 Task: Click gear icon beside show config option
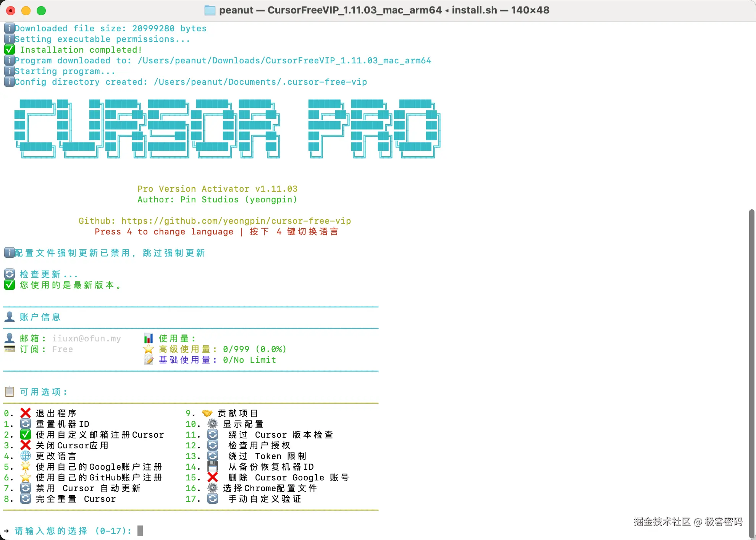click(213, 424)
